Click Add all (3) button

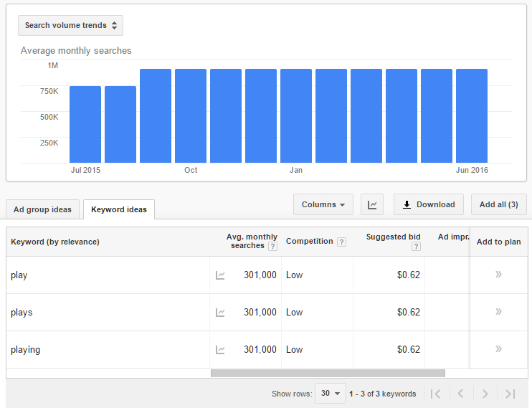click(498, 204)
